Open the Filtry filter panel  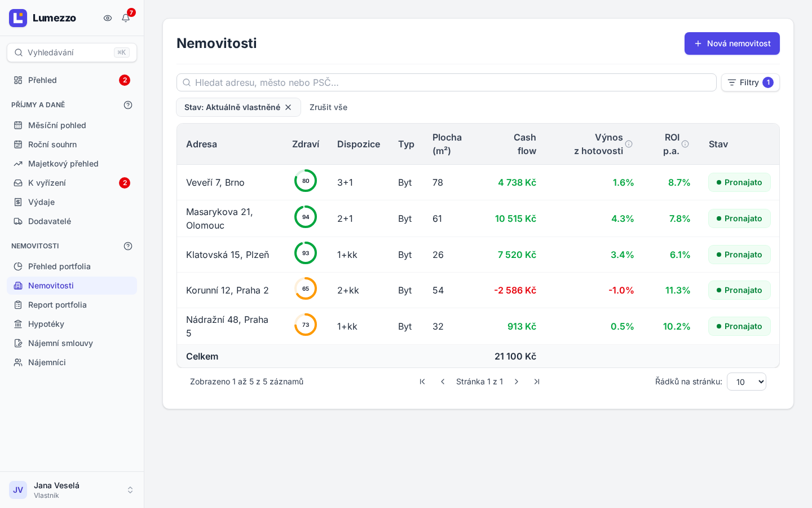click(751, 82)
